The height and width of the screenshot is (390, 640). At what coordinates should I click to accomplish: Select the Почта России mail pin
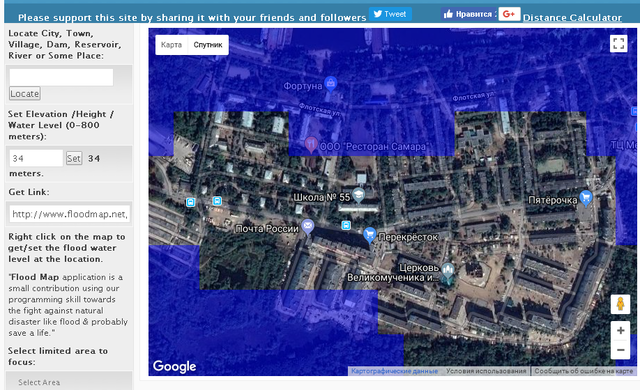pos(308,226)
